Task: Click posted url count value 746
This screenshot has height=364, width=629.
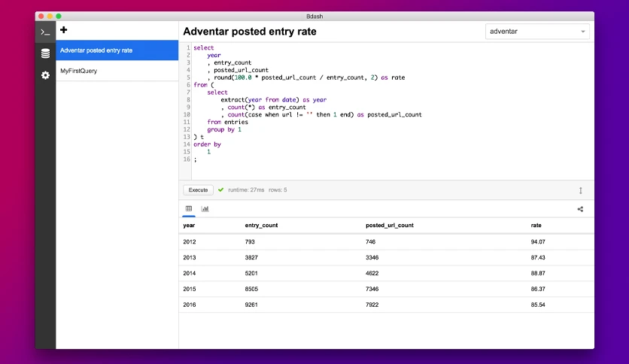Action: 370,241
